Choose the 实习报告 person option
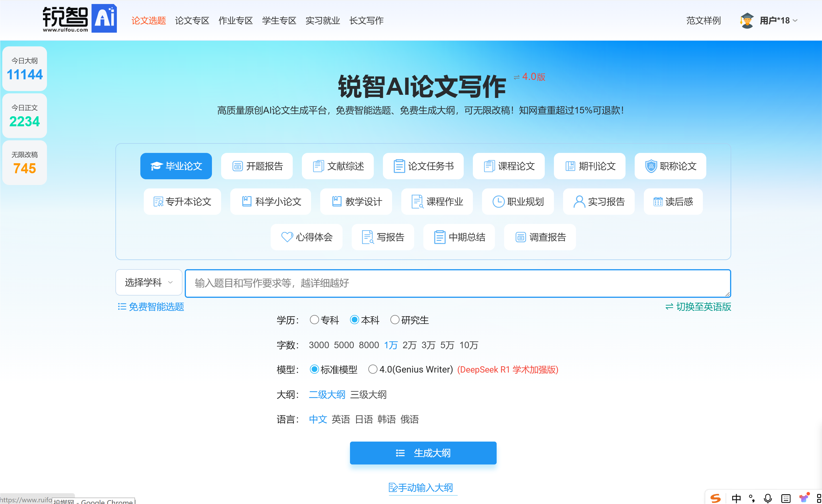Image resolution: width=822 pixels, height=504 pixels. click(x=599, y=202)
